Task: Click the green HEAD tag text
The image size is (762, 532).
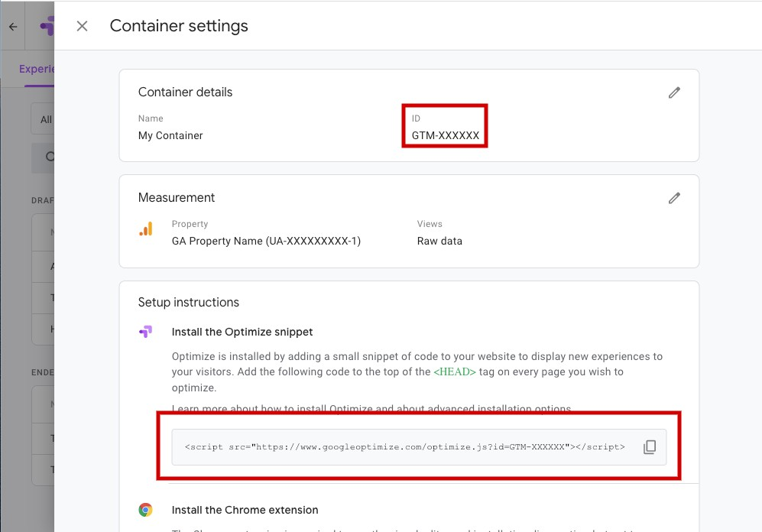Action: (455, 371)
